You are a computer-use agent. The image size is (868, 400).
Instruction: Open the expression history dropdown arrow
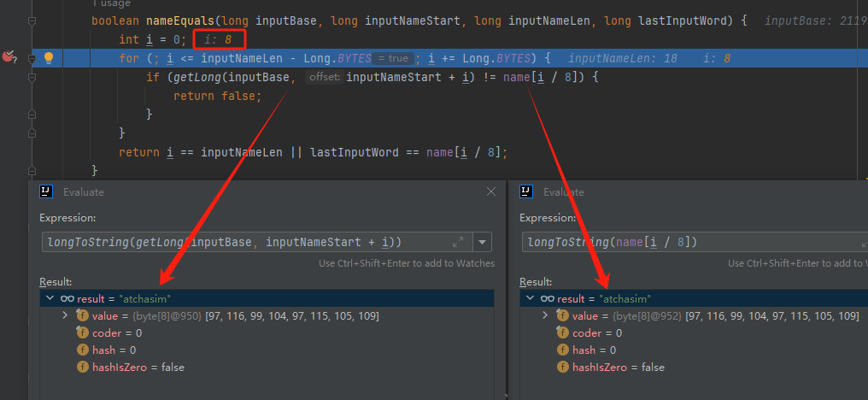point(482,242)
